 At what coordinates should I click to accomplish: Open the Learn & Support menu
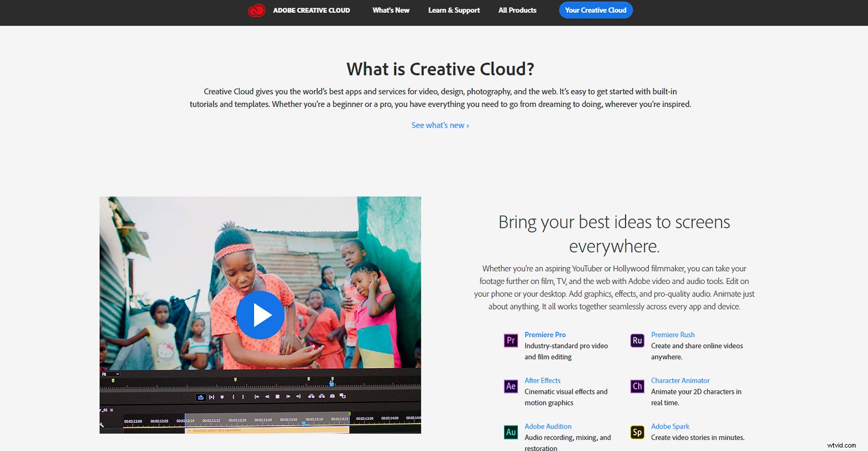point(454,10)
